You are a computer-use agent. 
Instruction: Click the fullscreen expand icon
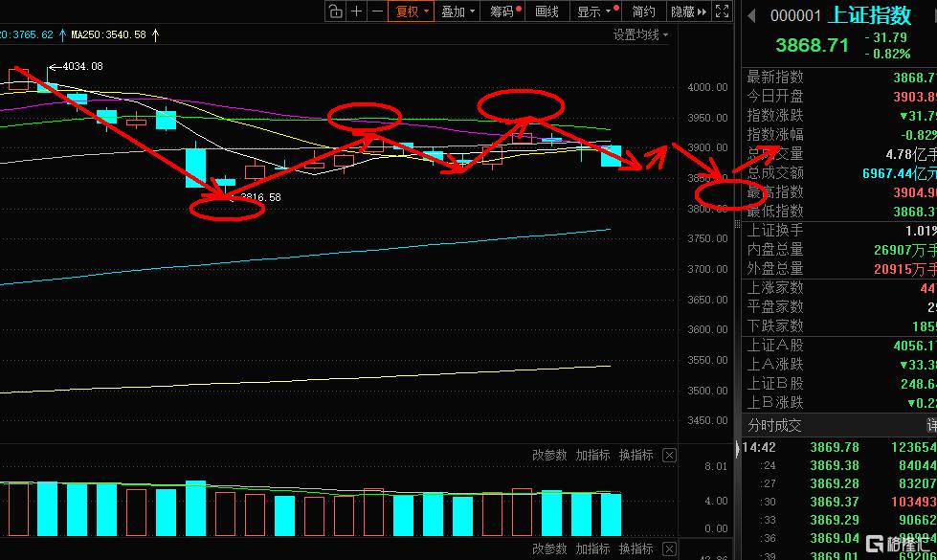(x=725, y=11)
